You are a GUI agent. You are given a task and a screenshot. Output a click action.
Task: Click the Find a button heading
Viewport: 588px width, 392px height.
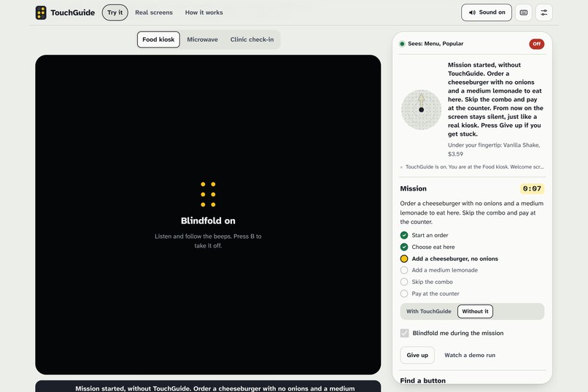[x=422, y=380]
